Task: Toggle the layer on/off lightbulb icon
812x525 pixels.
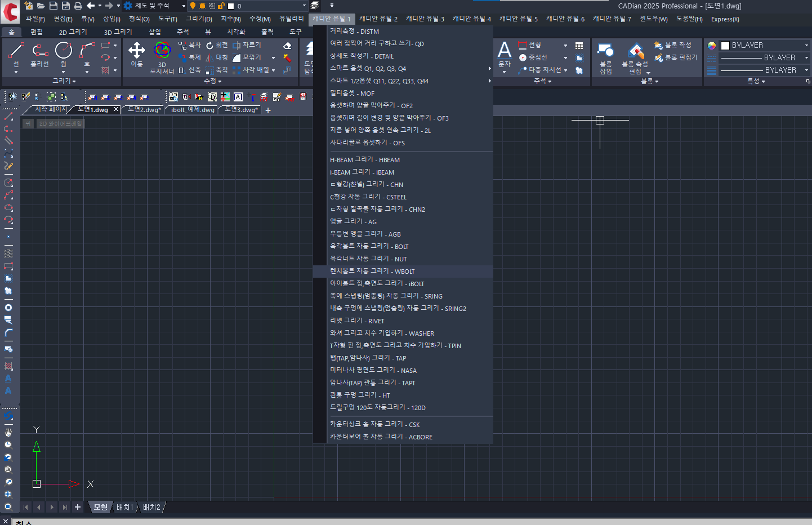Action: pyautogui.click(x=193, y=6)
